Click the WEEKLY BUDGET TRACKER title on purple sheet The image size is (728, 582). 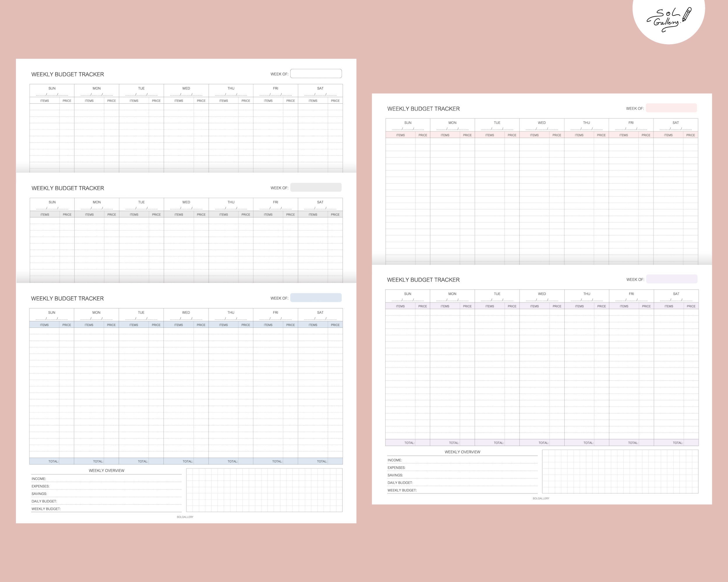(x=423, y=280)
